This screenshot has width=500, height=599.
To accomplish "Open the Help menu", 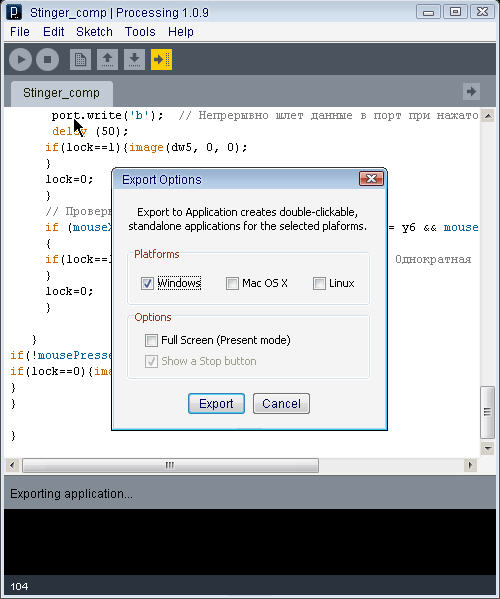I will tap(181, 32).
